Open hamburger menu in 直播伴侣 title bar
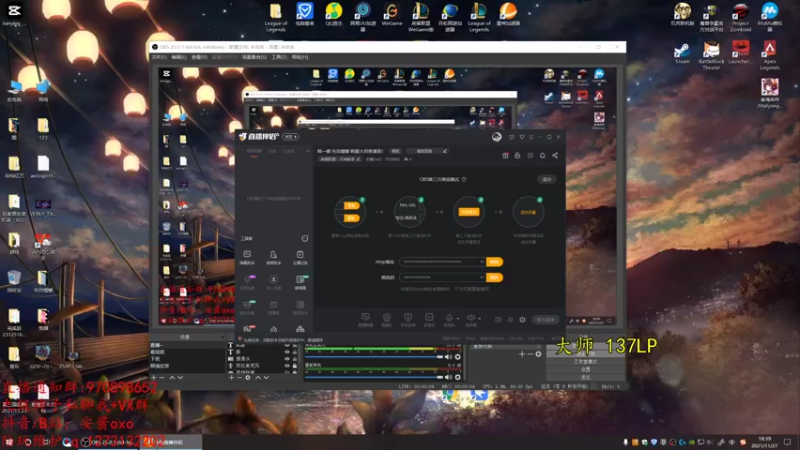This screenshot has height=450, width=800. [531, 137]
